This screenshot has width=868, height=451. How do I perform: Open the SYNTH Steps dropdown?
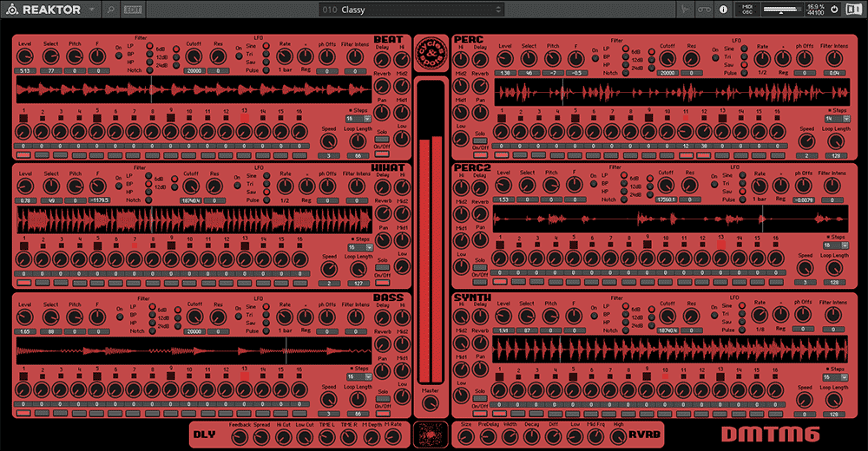(835, 377)
